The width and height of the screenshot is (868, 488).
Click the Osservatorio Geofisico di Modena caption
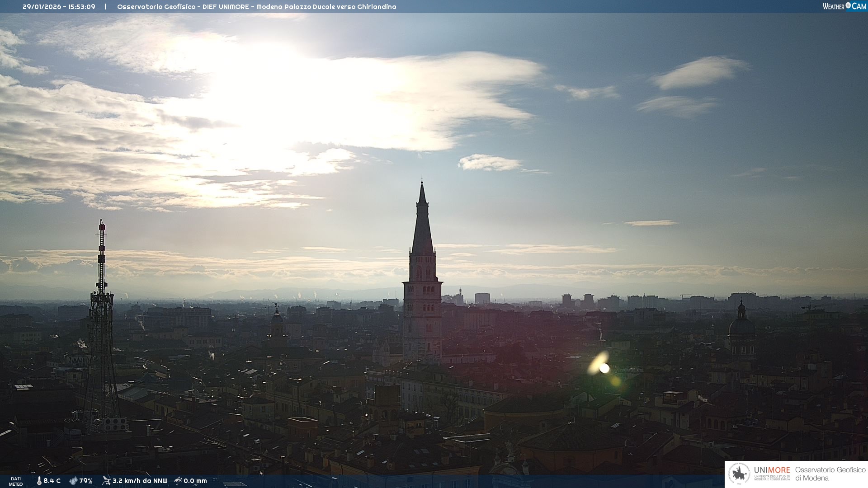coord(830,474)
